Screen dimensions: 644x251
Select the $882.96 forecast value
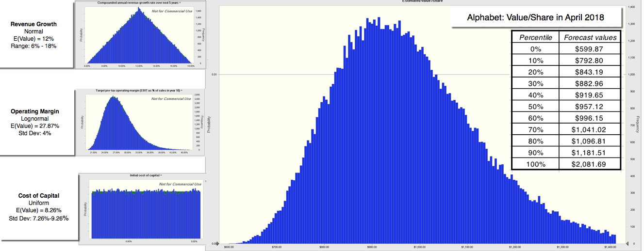pos(589,83)
